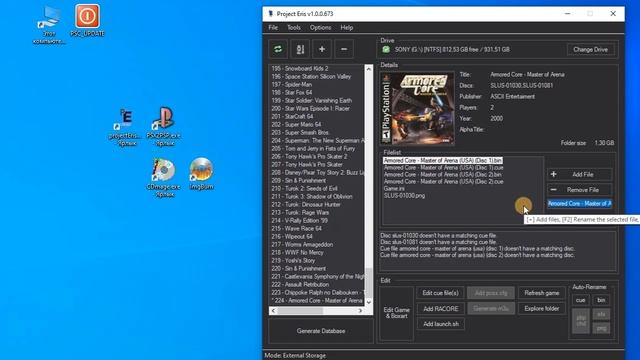Select '212 - Turok: Dinosaur Hunter'
The width and height of the screenshot is (640, 360).
click(306, 204)
